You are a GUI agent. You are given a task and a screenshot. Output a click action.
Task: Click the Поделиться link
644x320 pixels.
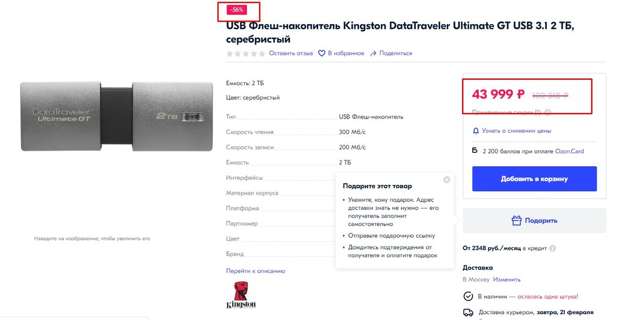click(396, 54)
